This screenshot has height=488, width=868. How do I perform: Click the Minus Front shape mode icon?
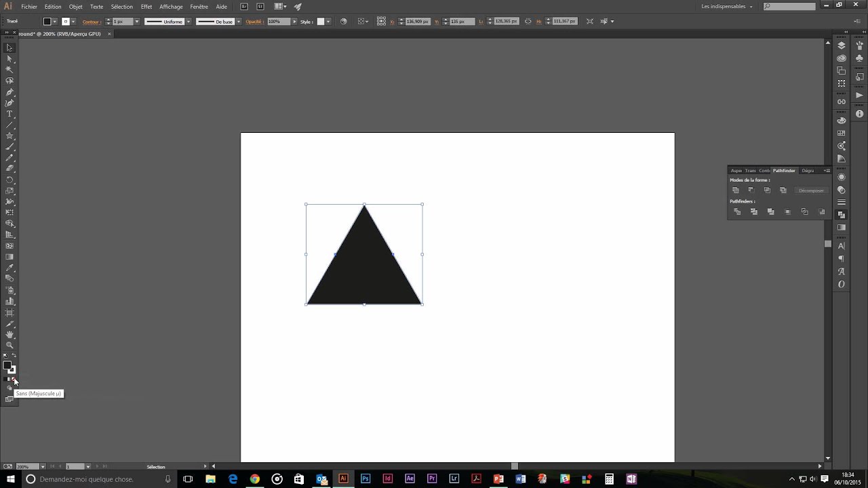coord(751,190)
